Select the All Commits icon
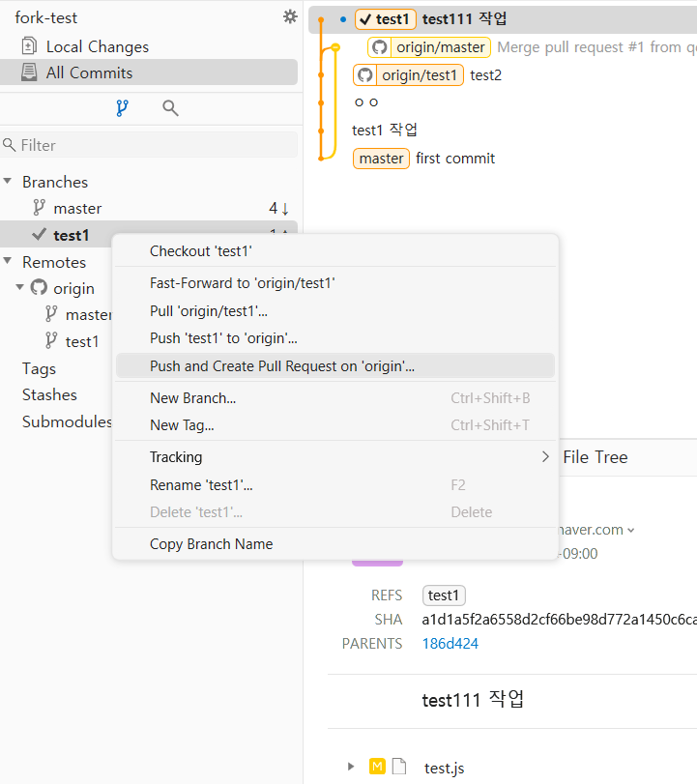The image size is (697, 784). tap(29, 72)
